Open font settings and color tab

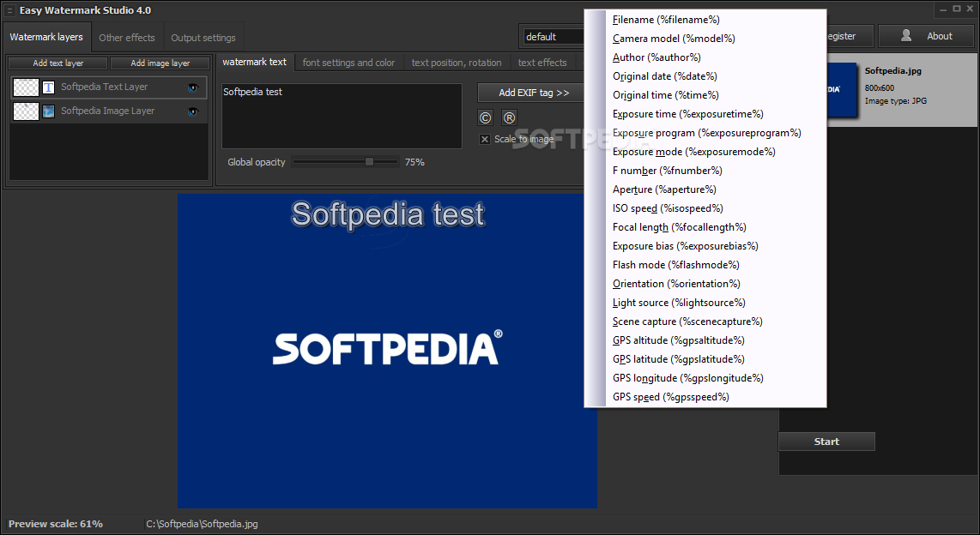pos(348,63)
